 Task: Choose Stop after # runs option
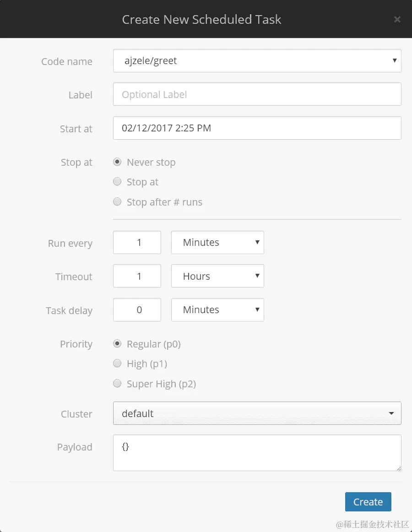[x=118, y=202]
